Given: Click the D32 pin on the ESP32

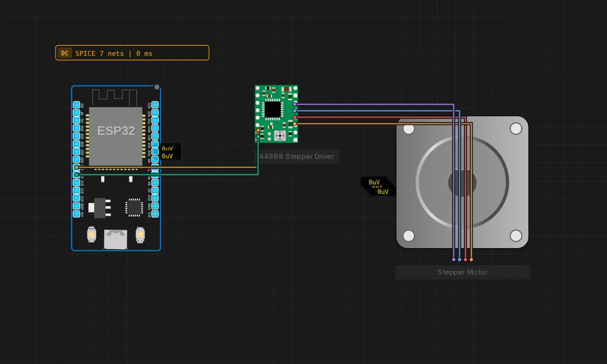Looking at the screenshot, I should click(x=76, y=144).
